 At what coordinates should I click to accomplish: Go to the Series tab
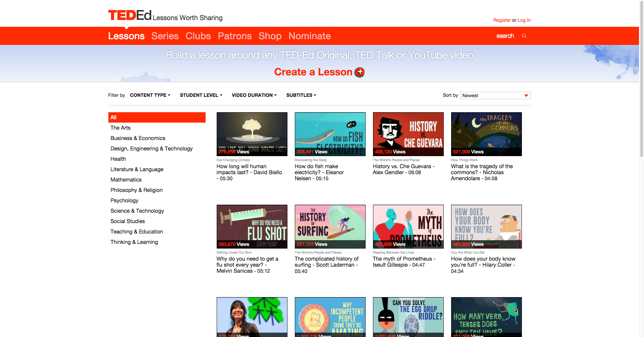point(165,36)
